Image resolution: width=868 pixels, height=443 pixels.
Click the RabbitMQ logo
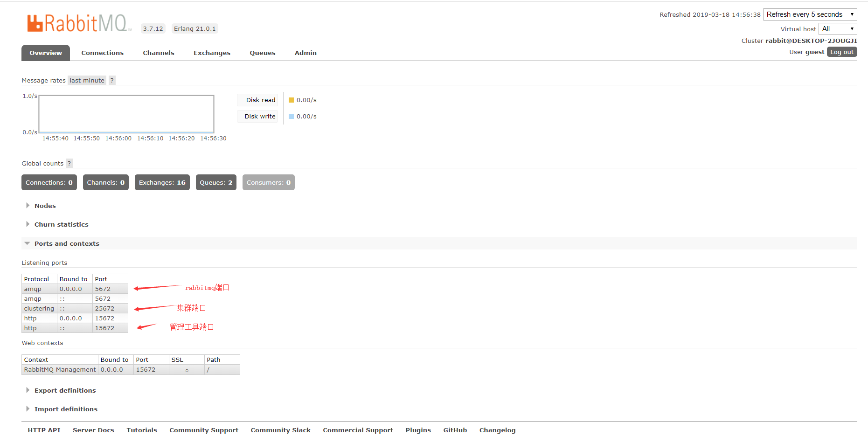click(x=79, y=23)
